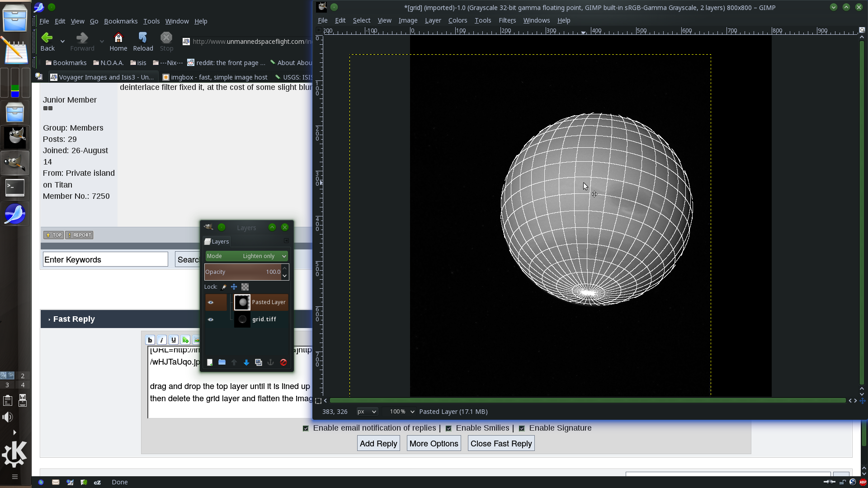
Task: Create a new layer in Layers panel
Action: tap(210, 362)
